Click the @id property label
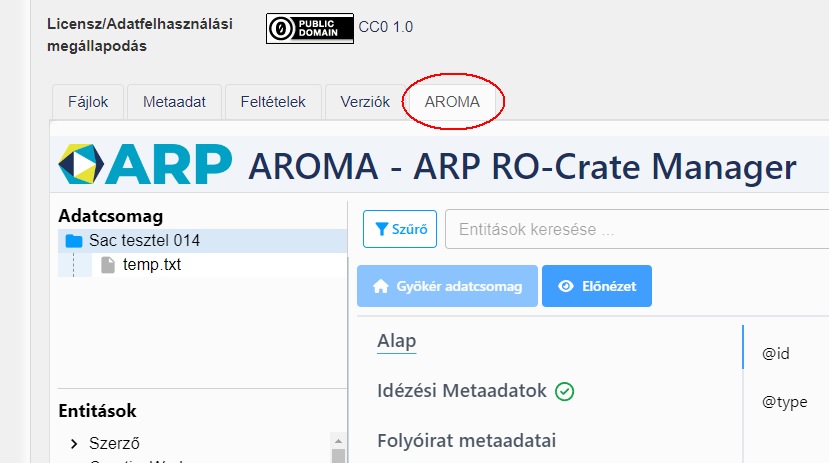Image resolution: width=829 pixels, height=463 pixels. tap(776, 354)
